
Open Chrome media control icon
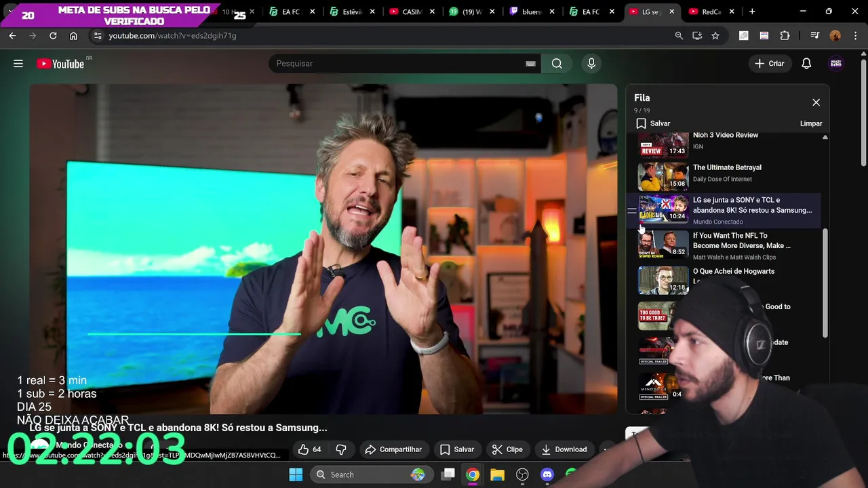point(815,36)
